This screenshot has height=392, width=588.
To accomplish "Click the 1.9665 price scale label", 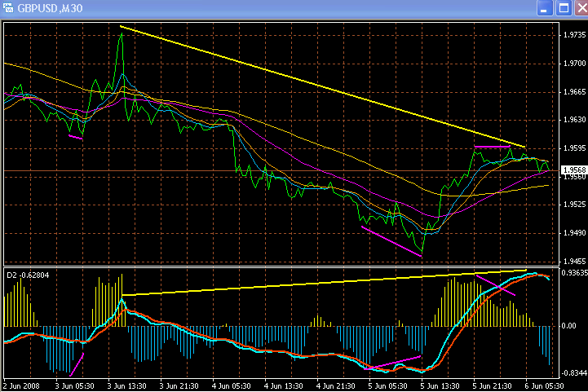I will pyautogui.click(x=574, y=92).
